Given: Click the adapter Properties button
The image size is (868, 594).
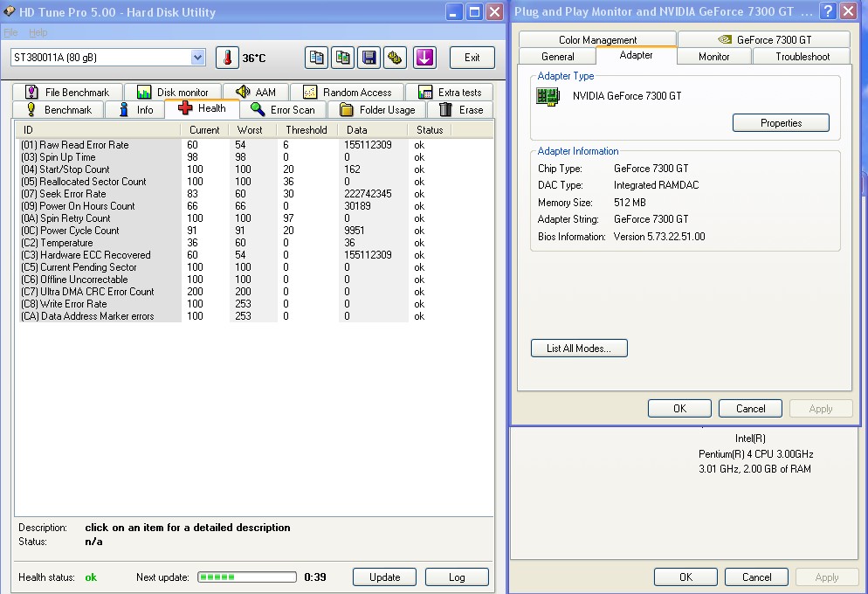Looking at the screenshot, I should (x=781, y=123).
